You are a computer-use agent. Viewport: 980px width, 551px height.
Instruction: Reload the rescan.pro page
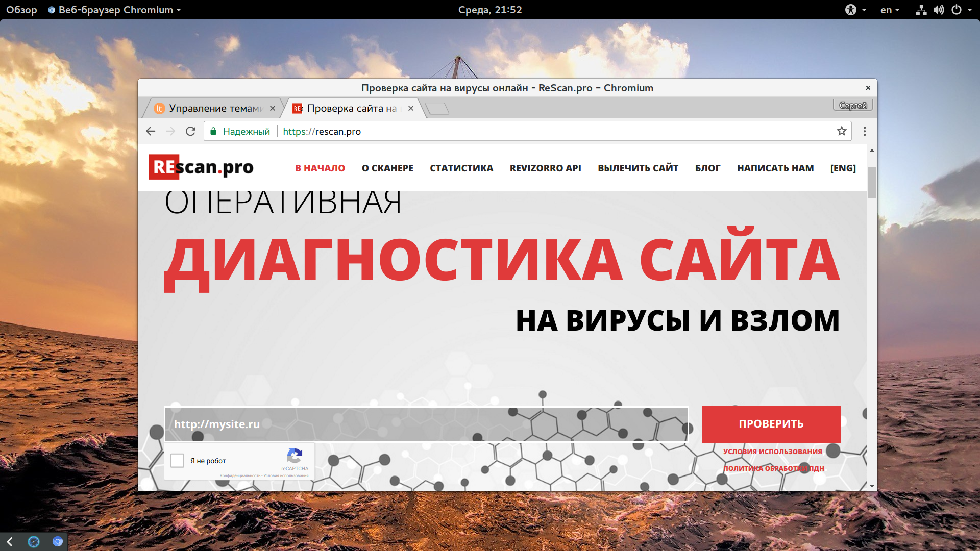(x=190, y=131)
